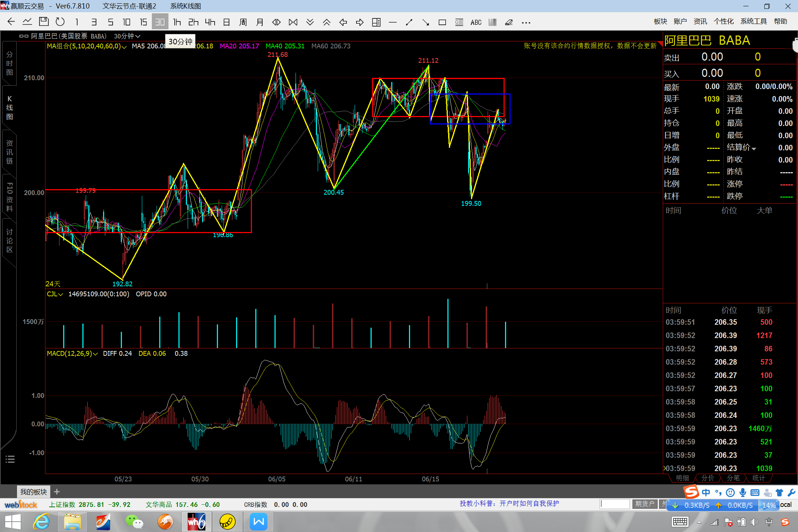
Task: Switch to 1h K-line period
Action: 177,22
